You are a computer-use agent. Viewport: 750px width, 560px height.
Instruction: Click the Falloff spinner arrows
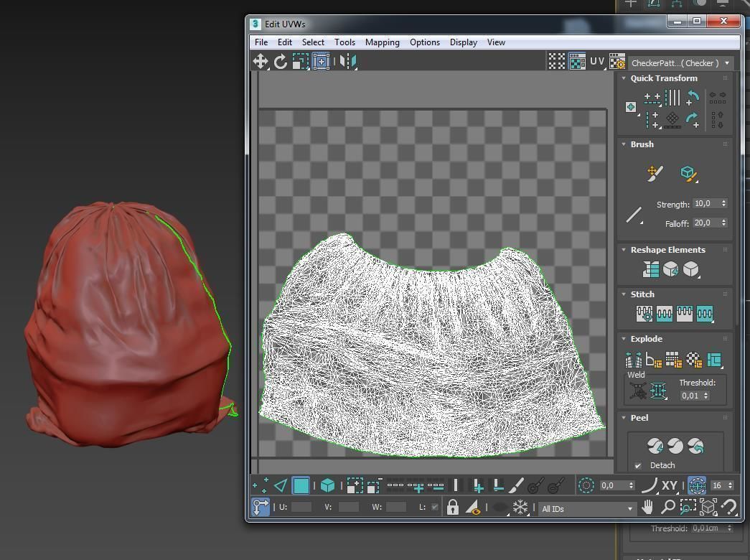[723, 223]
